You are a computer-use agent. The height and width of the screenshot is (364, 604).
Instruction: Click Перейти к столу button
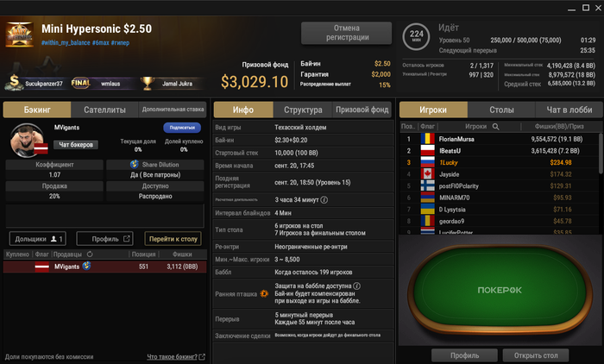173,239
